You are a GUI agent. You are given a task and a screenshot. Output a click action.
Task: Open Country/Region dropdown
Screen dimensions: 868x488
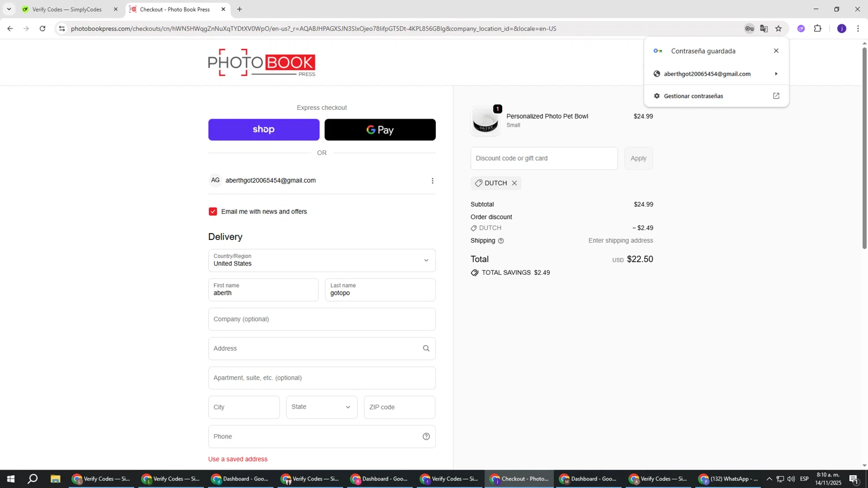click(322, 260)
